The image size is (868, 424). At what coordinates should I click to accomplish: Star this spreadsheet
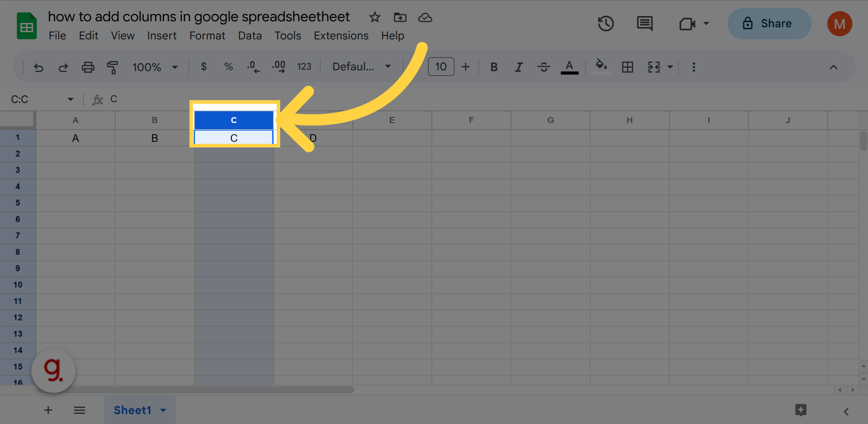click(x=375, y=17)
